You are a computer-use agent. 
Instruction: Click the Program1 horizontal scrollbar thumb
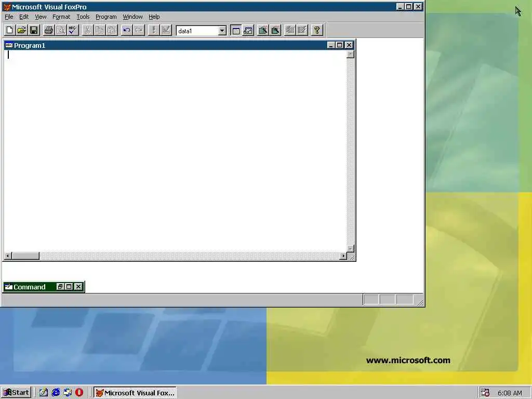coord(25,256)
